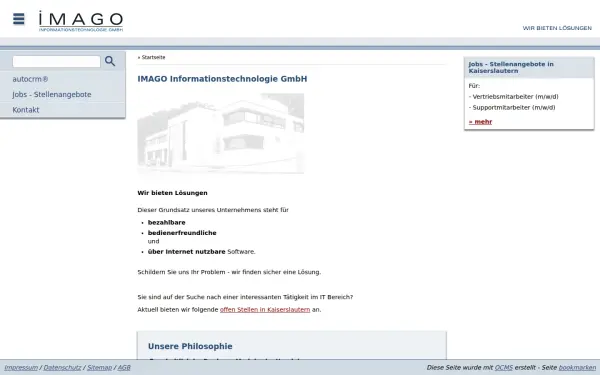Click the bookmarken link in footer
The image size is (600, 375).
tap(577, 368)
